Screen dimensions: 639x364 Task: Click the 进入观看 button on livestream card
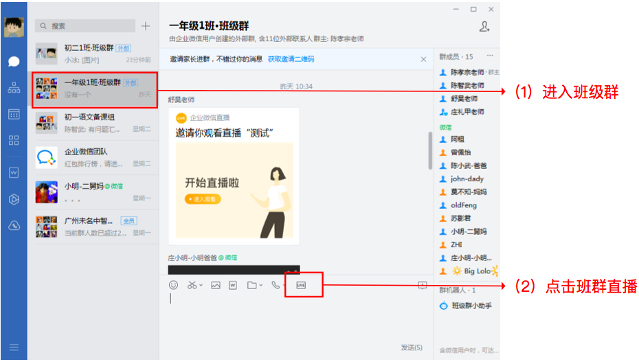(203, 199)
